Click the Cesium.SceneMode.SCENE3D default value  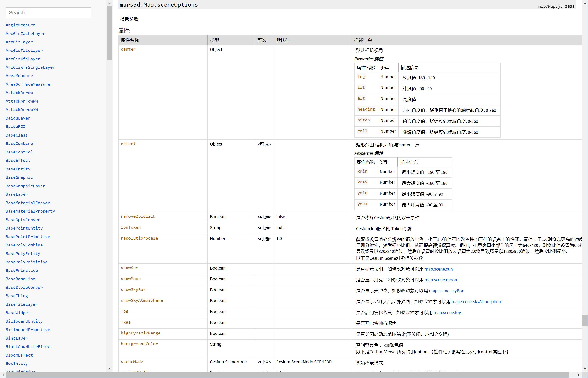304,362
